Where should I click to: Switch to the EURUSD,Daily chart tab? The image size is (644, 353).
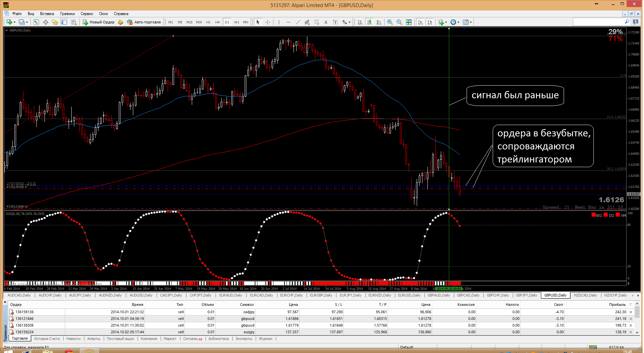(409, 295)
